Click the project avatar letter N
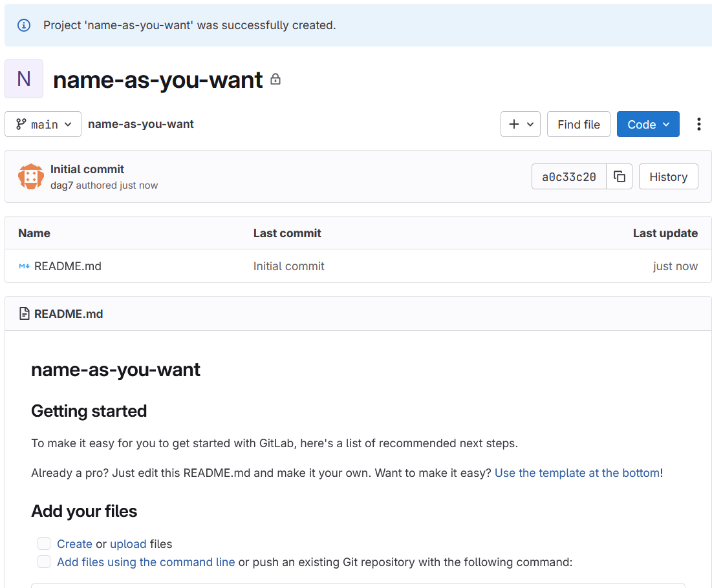Viewport: 712px width, 588px height. click(24, 79)
